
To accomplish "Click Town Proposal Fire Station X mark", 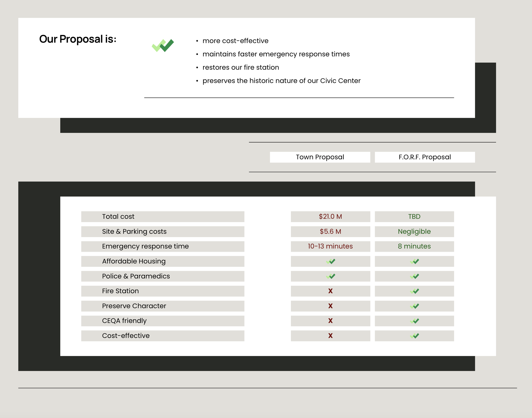I will point(330,291).
